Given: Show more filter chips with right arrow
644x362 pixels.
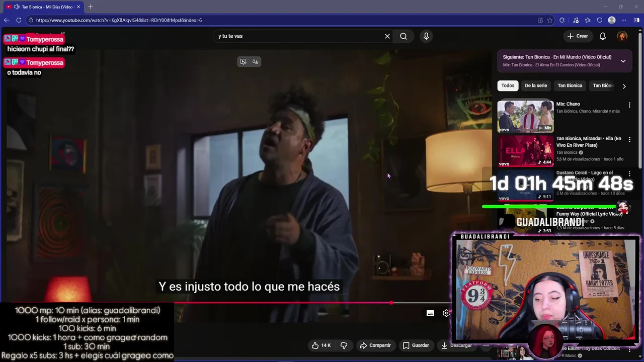Looking at the screenshot, I should [x=624, y=86].
